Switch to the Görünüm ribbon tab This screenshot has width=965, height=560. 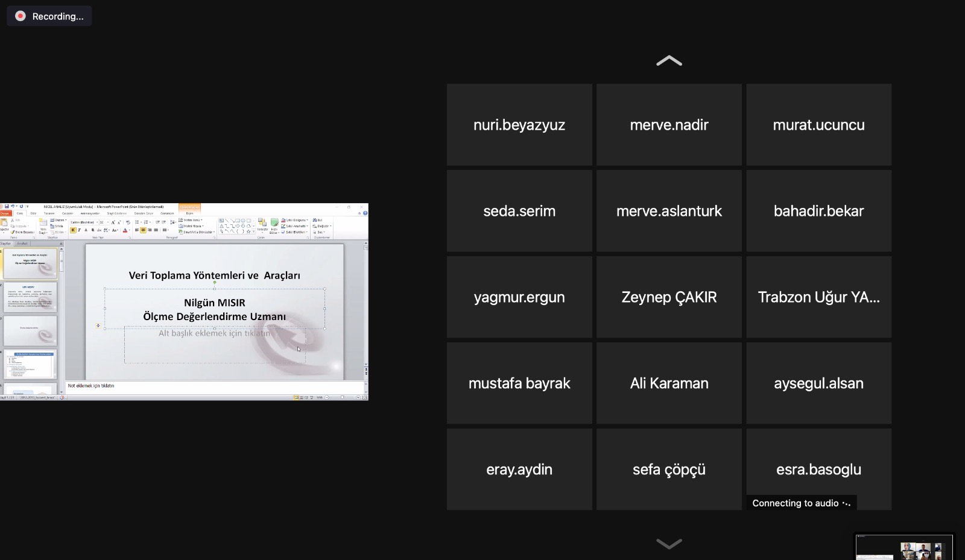click(x=167, y=213)
